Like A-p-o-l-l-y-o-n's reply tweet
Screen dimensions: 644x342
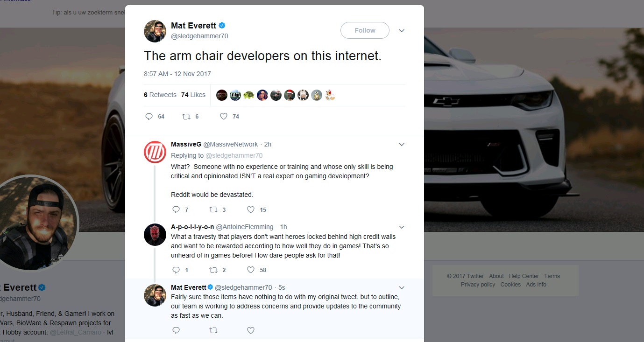coord(251,270)
